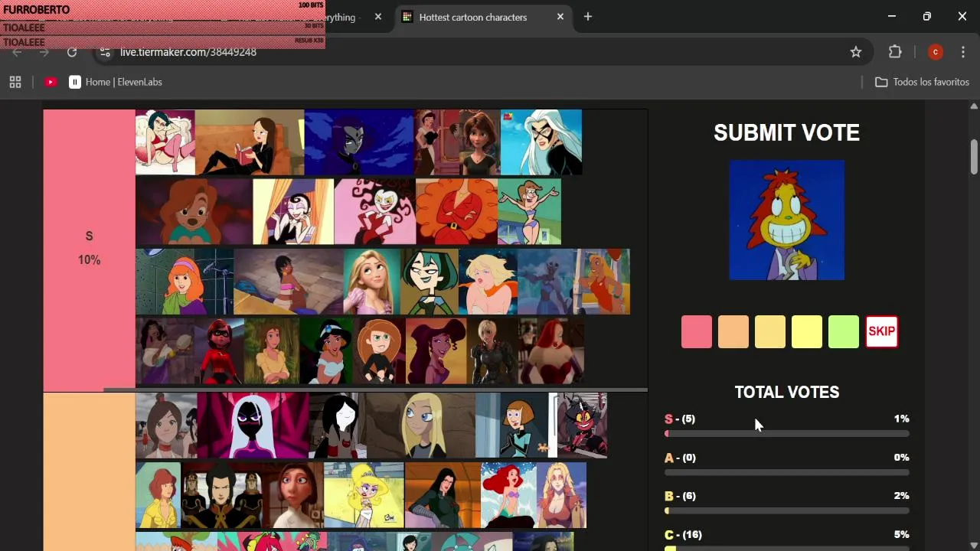Select the Jessica Rabbit thumbnail in S tier
980x551 pixels.
tap(551, 351)
